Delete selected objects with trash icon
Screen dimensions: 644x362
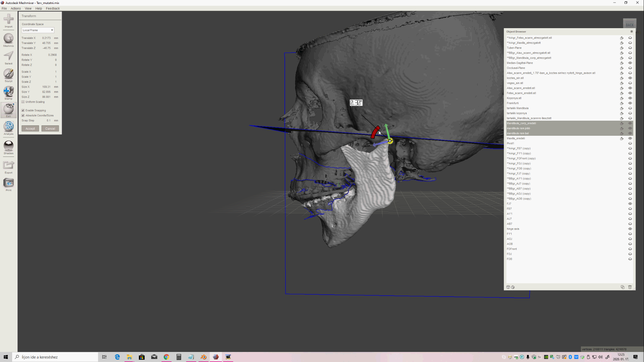(x=630, y=287)
